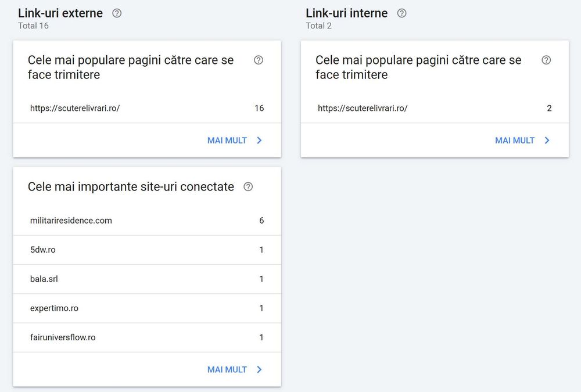581x392 pixels.
Task: Click MAI MULT under connected sites list
Action: 227,369
